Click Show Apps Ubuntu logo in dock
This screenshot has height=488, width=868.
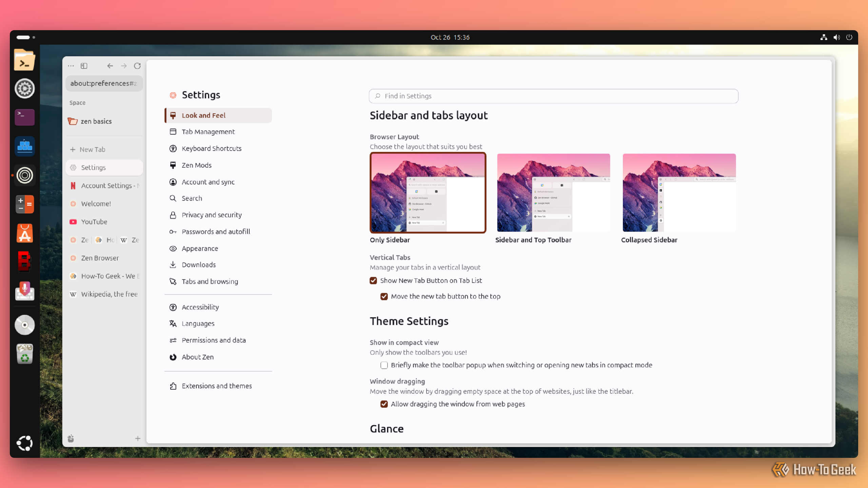(24, 443)
